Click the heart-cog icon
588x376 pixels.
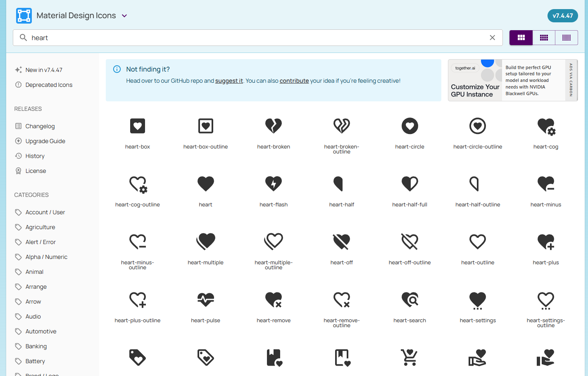(546, 126)
